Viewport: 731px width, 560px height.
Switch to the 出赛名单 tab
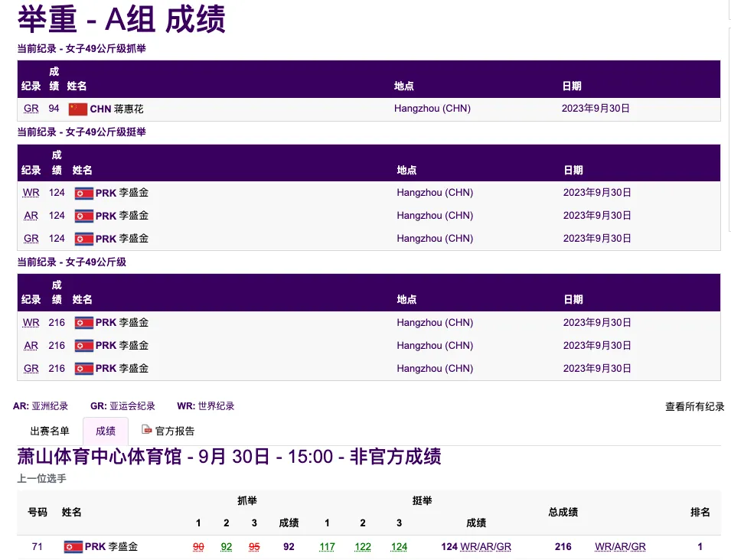coord(50,431)
